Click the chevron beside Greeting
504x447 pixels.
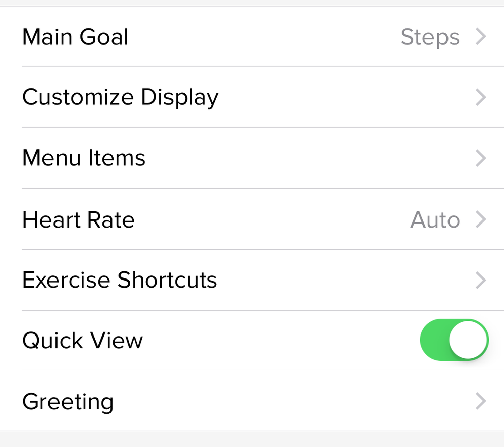tap(480, 401)
